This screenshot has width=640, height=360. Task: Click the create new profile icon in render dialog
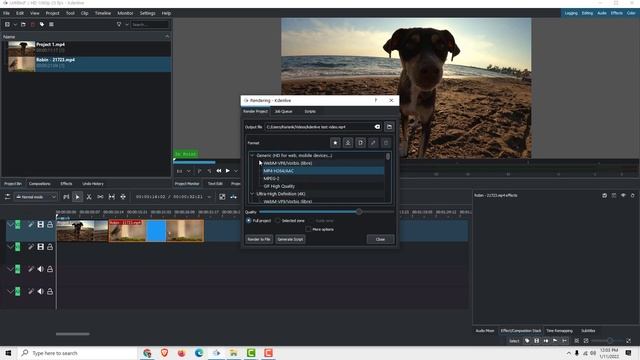(360, 142)
